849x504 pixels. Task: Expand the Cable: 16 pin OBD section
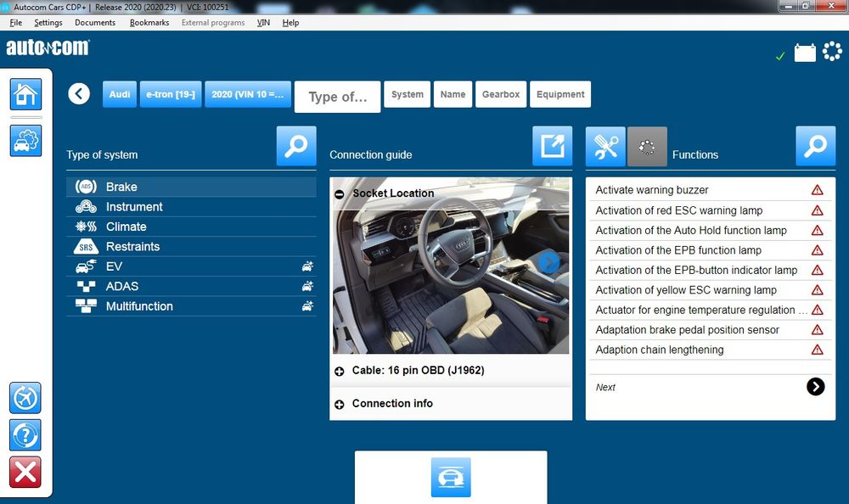340,372
